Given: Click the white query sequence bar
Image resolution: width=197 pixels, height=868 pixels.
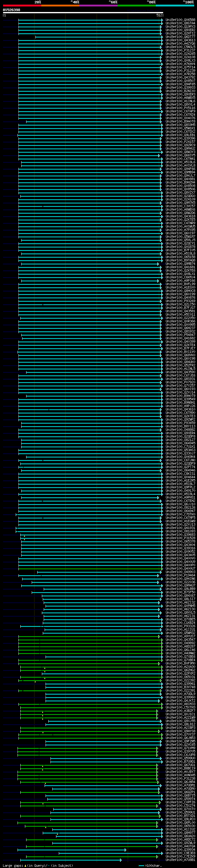Looking at the screenshot, I should click(x=83, y=12).
